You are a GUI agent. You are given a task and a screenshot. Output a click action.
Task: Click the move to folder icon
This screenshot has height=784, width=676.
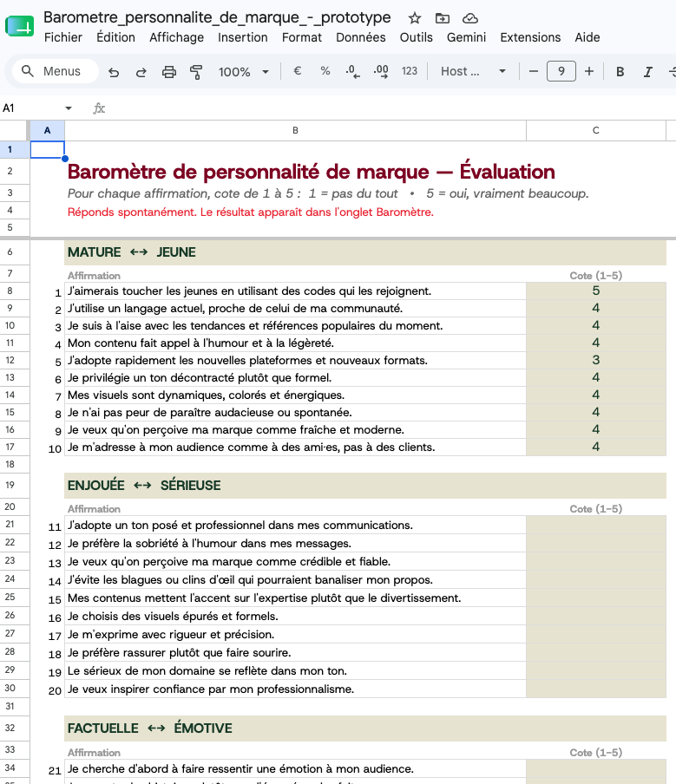pos(443,18)
